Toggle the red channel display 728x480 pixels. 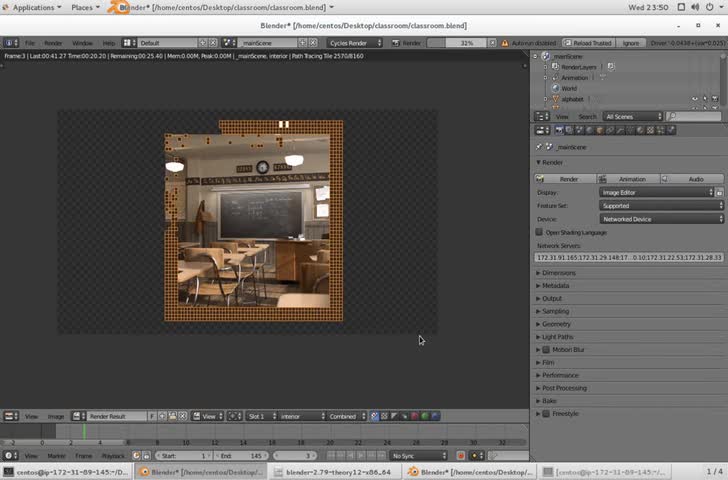(415, 416)
